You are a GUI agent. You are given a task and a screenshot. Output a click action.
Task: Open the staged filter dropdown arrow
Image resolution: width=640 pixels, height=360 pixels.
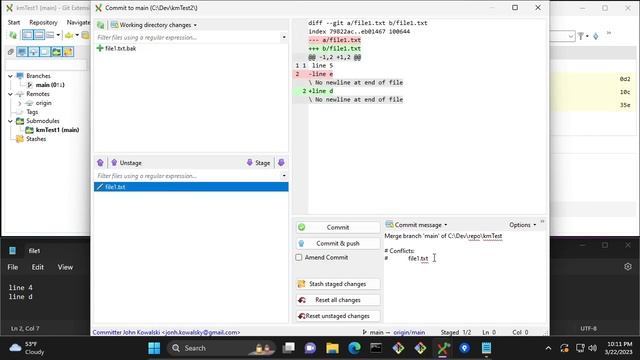pos(284,176)
